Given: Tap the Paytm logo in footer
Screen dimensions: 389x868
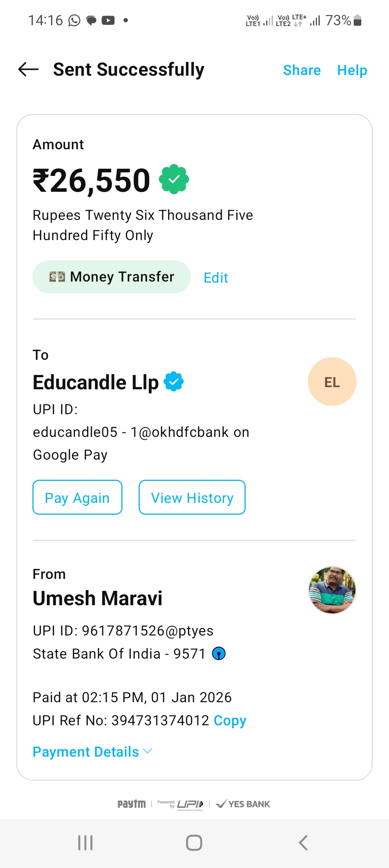Looking at the screenshot, I should (x=131, y=804).
